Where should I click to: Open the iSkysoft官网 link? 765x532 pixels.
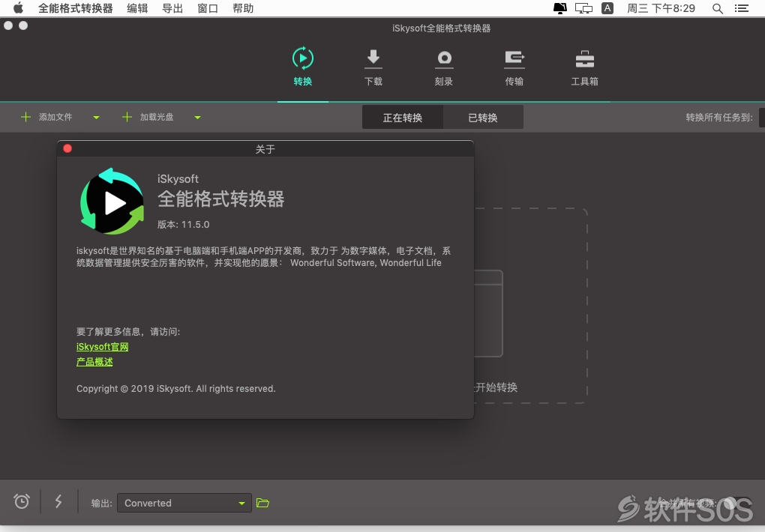click(x=103, y=347)
